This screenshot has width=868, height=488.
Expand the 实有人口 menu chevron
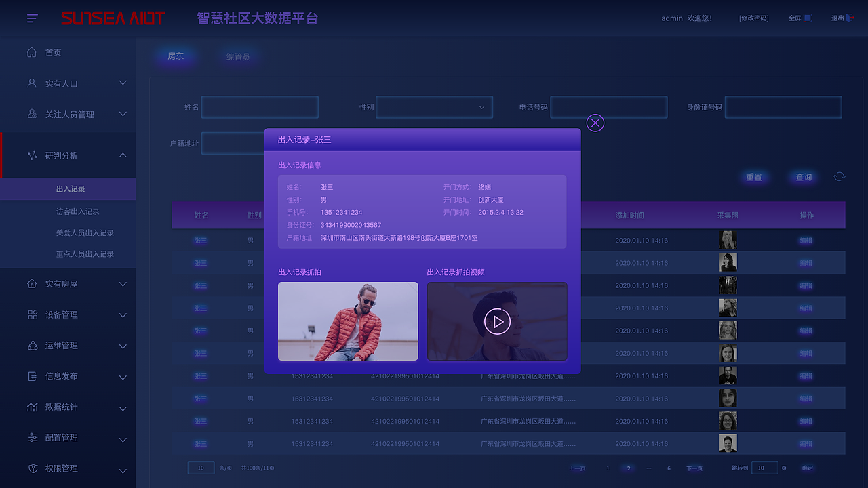(x=123, y=83)
